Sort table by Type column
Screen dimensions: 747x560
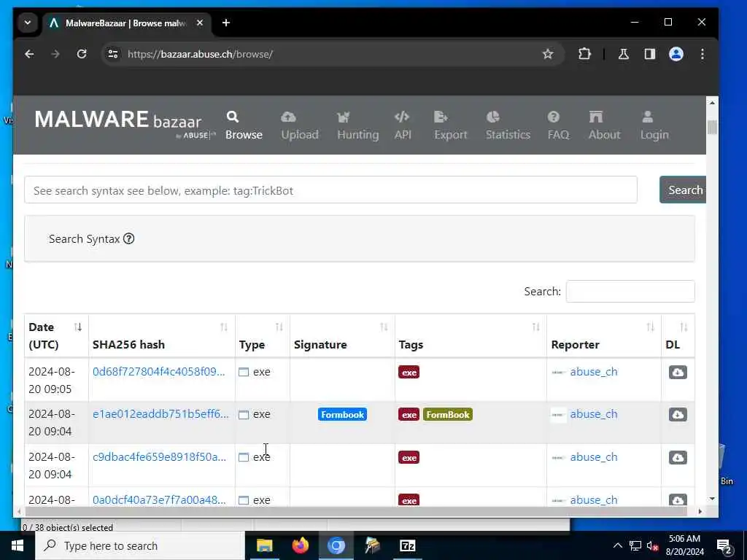(x=262, y=335)
